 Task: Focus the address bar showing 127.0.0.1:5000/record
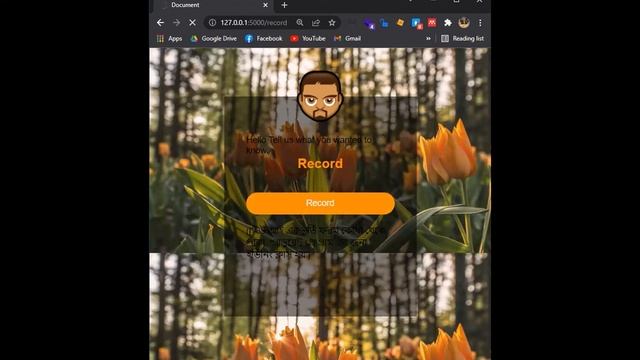pos(253,22)
